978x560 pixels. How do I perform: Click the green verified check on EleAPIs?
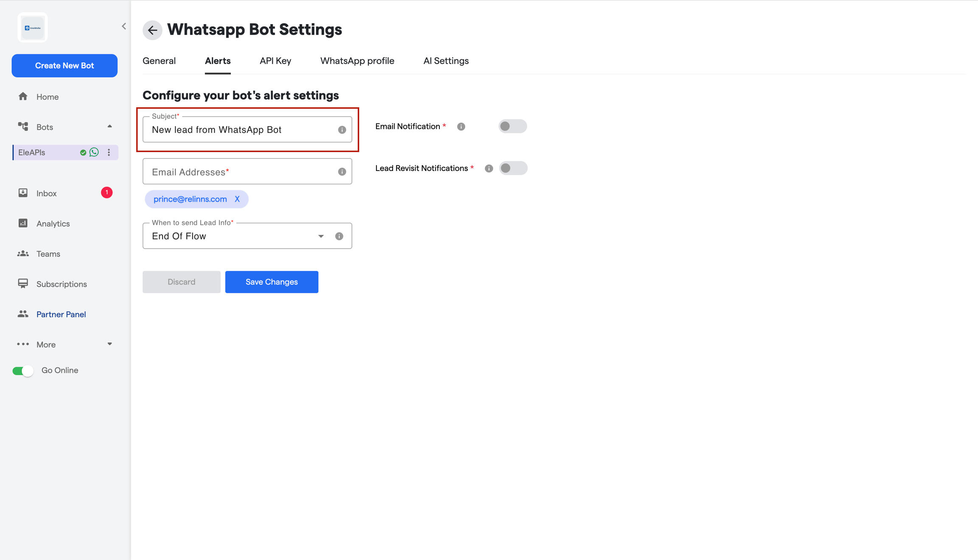pyautogui.click(x=83, y=153)
